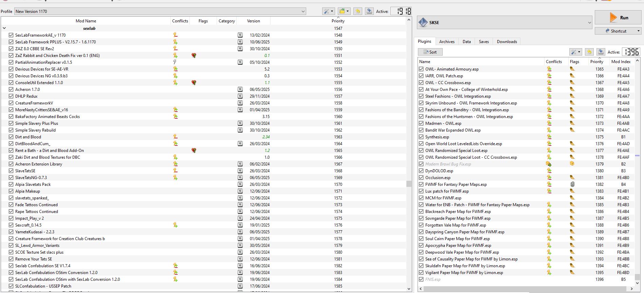The image size is (644, 293).
Task: Collapse the sexlab separator
Action: coord(4,28)
